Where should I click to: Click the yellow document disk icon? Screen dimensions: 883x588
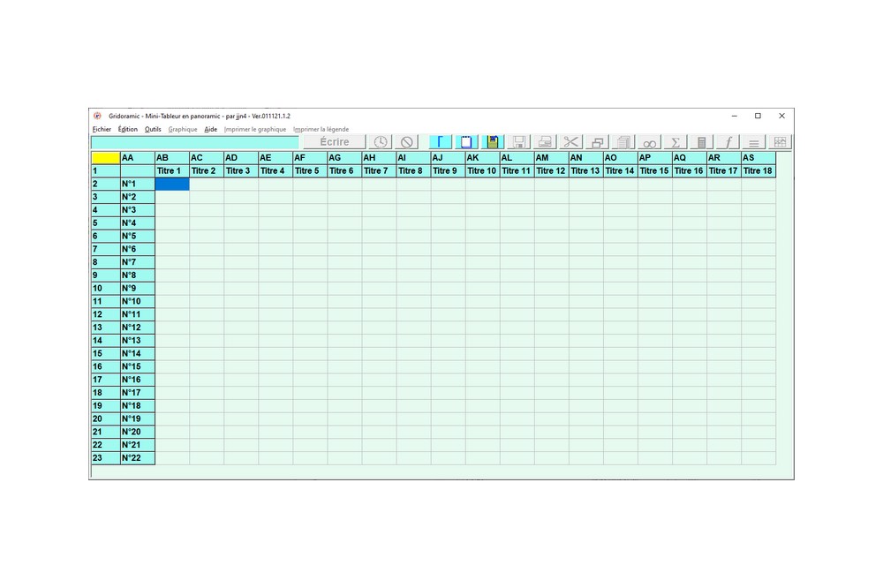tap(493, 142)
